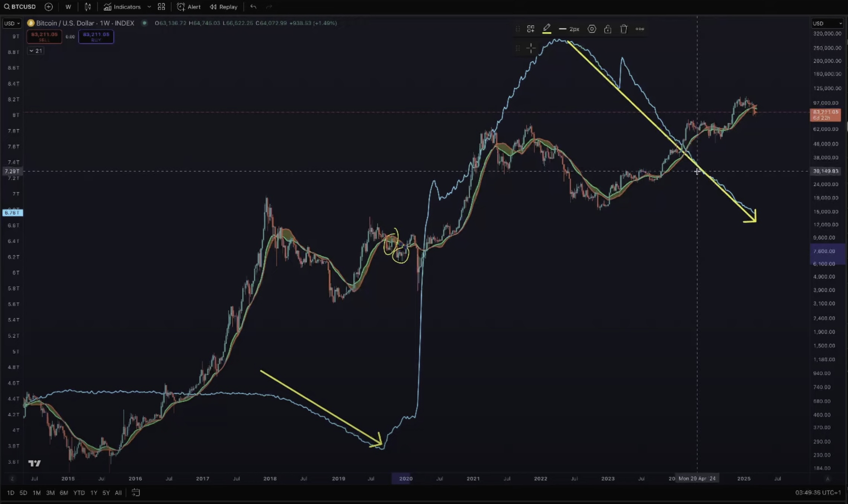This screenshot has width=848, height=504.
Task: Toggle auto scale A on price axis
Action: coord(828,479)
